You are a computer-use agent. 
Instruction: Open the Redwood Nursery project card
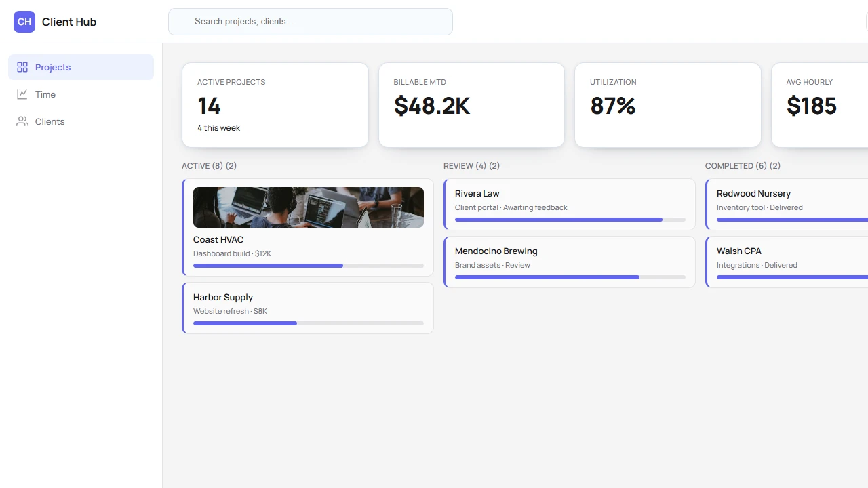787,205
